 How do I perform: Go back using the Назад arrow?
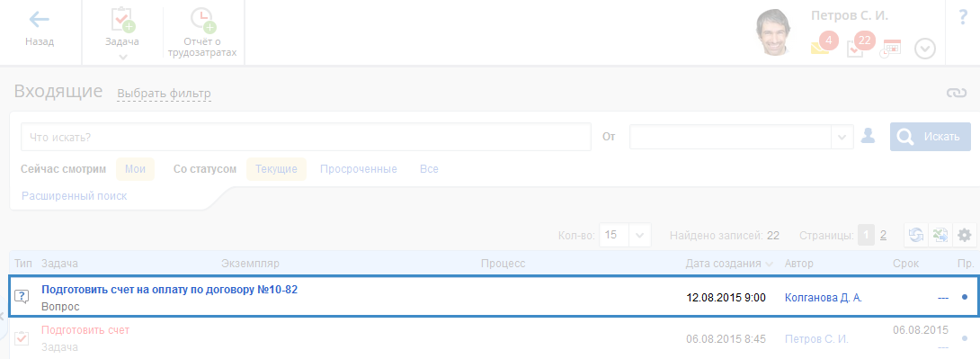[x=40, y=30]
